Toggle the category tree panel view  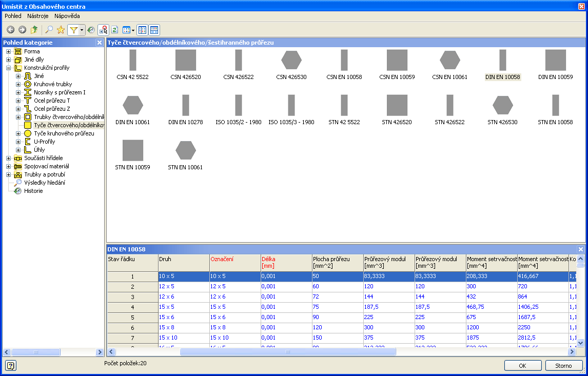point(143,30)
